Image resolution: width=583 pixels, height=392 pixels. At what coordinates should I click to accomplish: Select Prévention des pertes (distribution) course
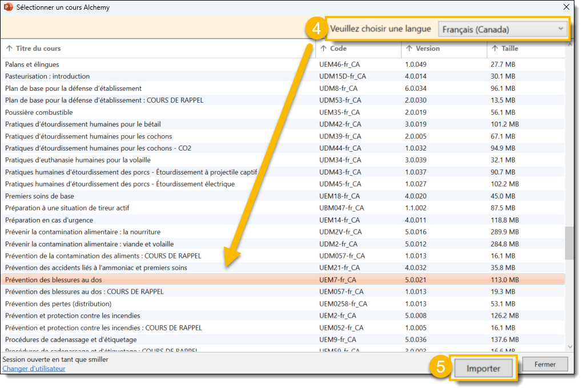58,304
